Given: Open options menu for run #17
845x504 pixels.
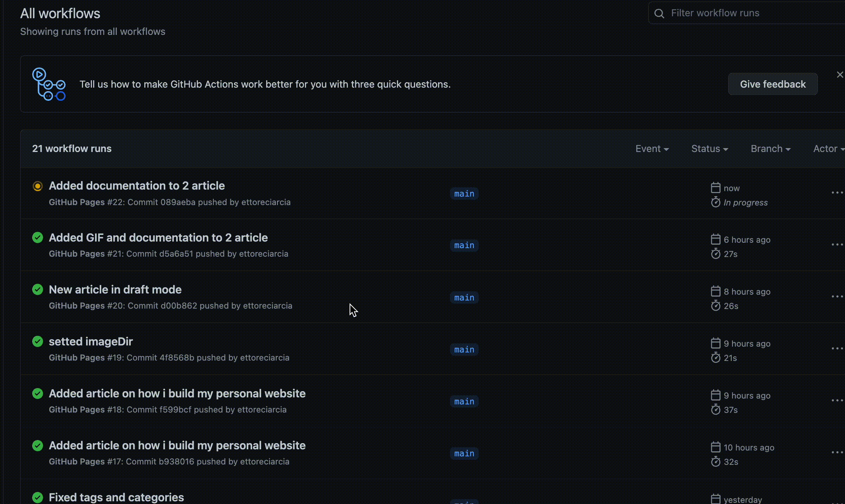Looking at the screenshot, I should (x=837, y=452).
